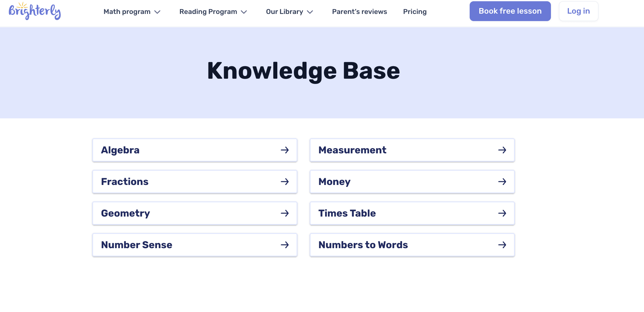Click the arrow icon on Algebra card
644x312 pixels.
[x=284, y=150]
